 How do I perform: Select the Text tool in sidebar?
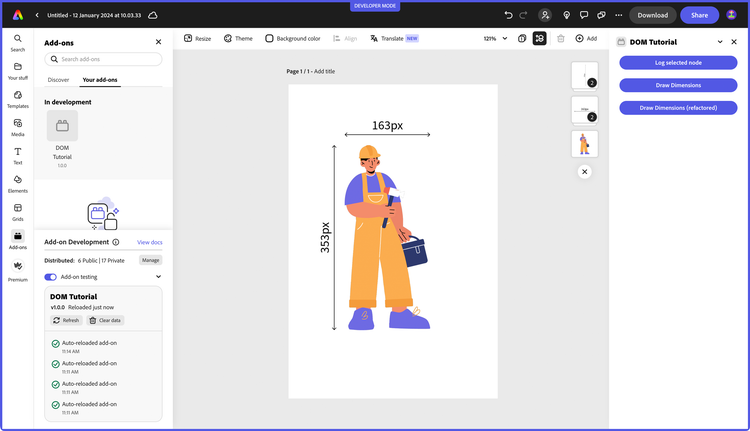18,155
